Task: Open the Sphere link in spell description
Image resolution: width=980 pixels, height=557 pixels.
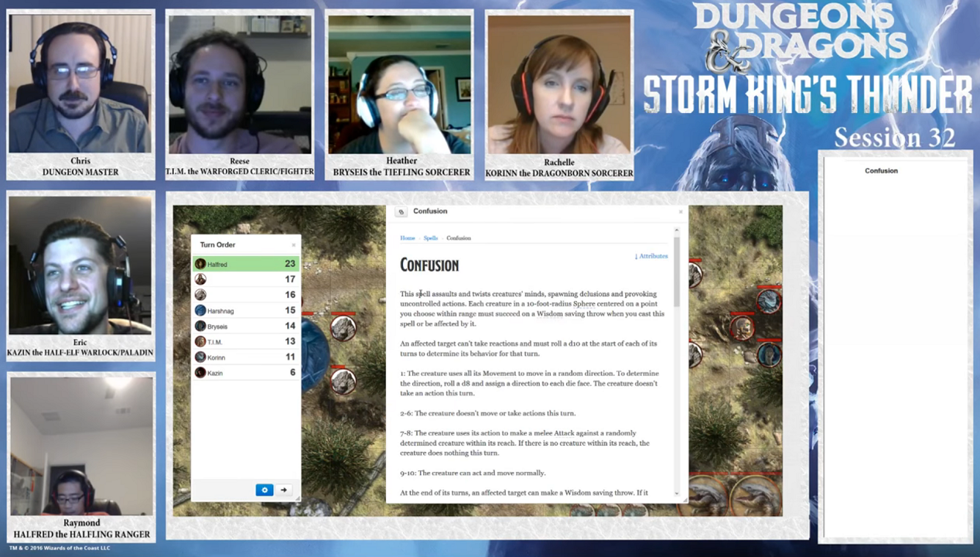Action: click(584, 304)
